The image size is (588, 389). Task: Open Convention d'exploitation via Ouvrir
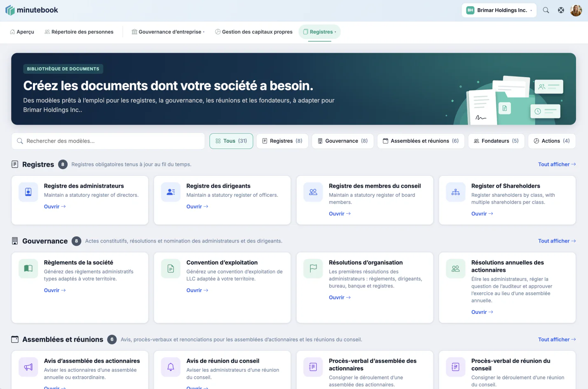[197, 290]
